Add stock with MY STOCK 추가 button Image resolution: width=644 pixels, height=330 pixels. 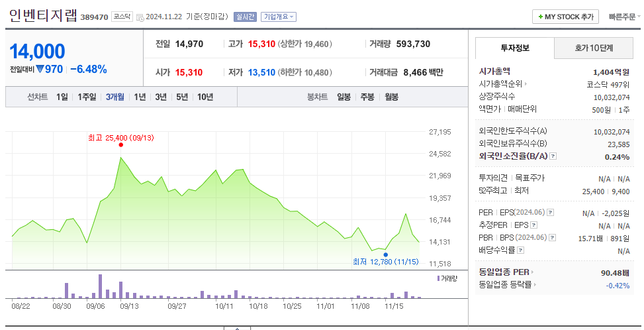click(x=565, y=17)
